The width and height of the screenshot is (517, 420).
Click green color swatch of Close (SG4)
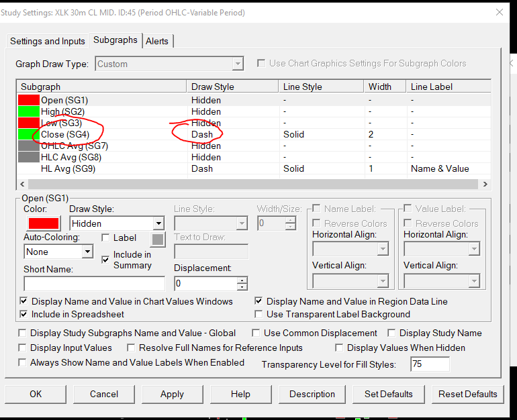click(29, 134)
